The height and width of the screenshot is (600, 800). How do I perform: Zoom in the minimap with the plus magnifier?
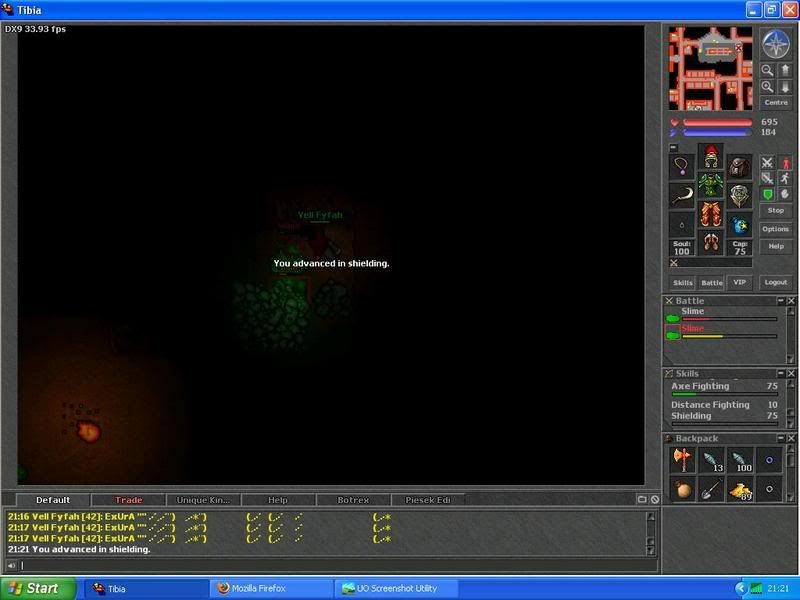point(767,87)
